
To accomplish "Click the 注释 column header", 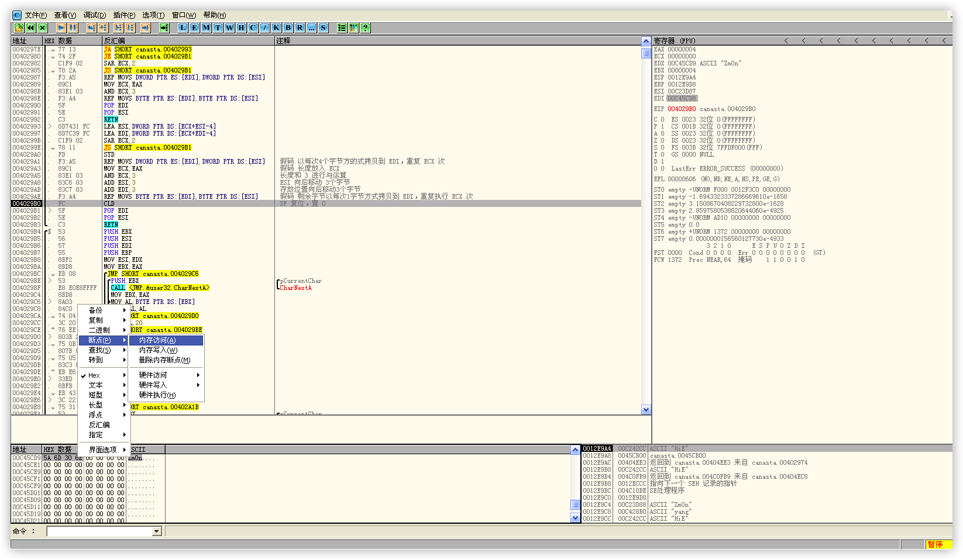I will click(x=284, y=41).
